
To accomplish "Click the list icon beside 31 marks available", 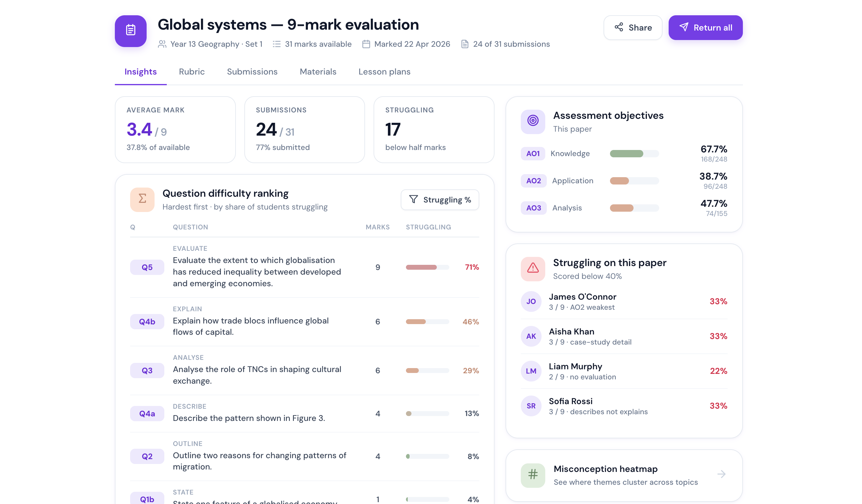I will tap(277, 44).
